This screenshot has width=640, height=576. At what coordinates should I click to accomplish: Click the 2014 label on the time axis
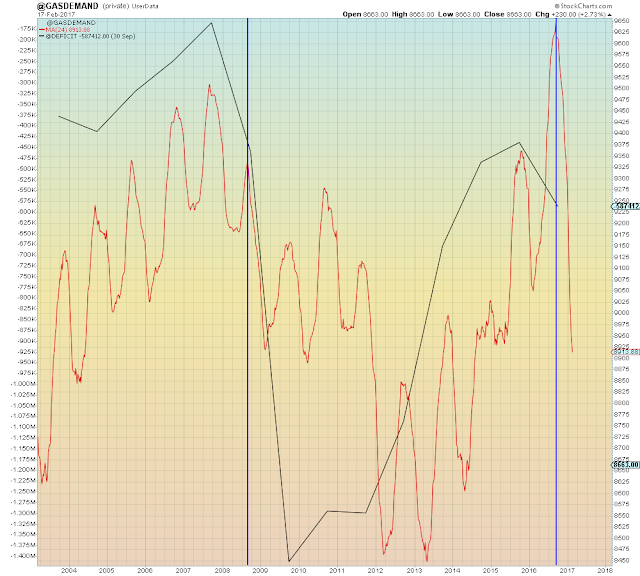coord(452,571)
